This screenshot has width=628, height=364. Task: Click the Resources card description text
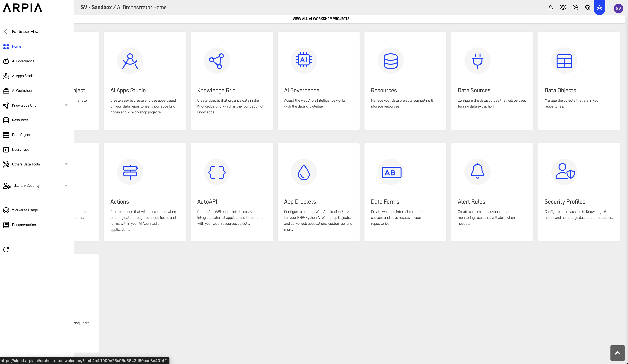pos(402,103)
